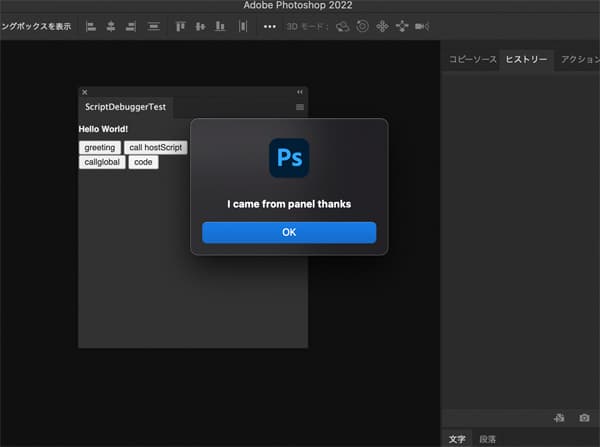
Task: Click the align top edges icon
Action: coord(181,26)
